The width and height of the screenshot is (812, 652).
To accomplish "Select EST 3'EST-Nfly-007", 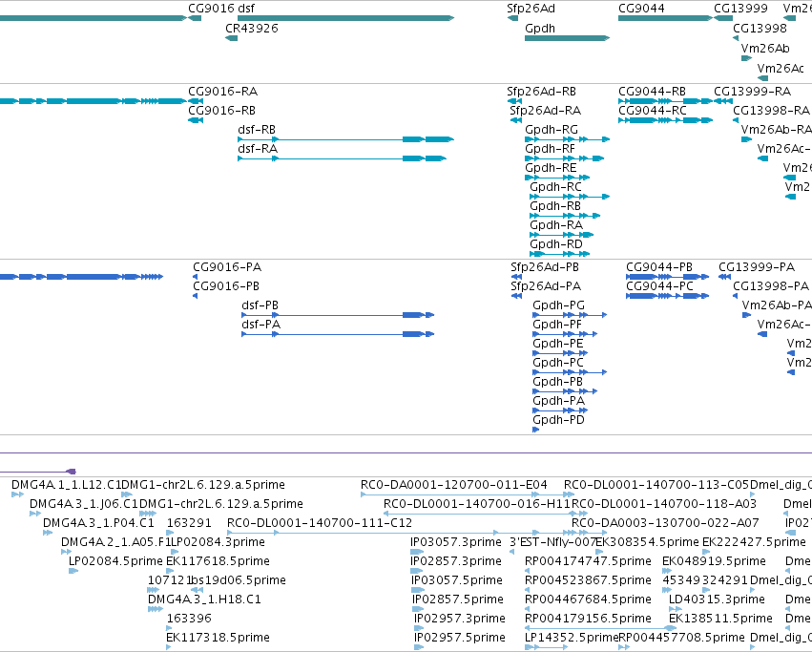I will click(553, 542).
